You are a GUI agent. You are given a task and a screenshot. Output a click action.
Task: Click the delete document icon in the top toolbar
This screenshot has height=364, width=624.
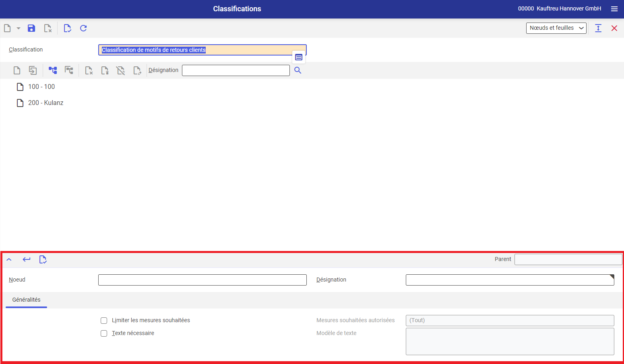click(48, 28)
